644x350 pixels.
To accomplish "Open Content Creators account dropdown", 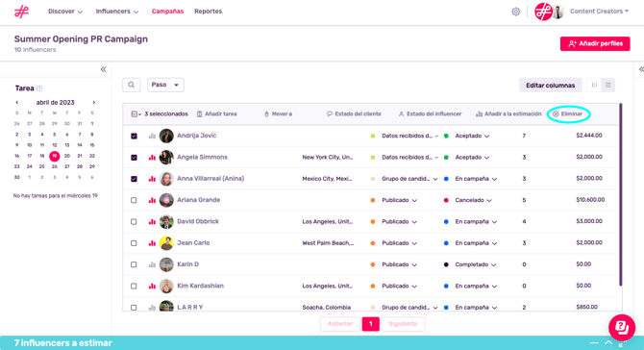I will [x=599, y=12].
